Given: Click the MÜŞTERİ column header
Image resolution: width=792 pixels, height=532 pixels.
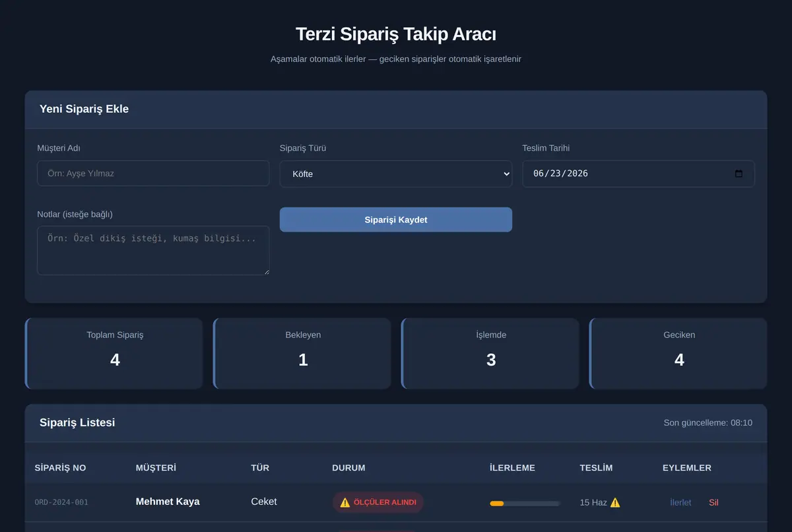Looking at the screenshot, I should (x=156, y=467).
